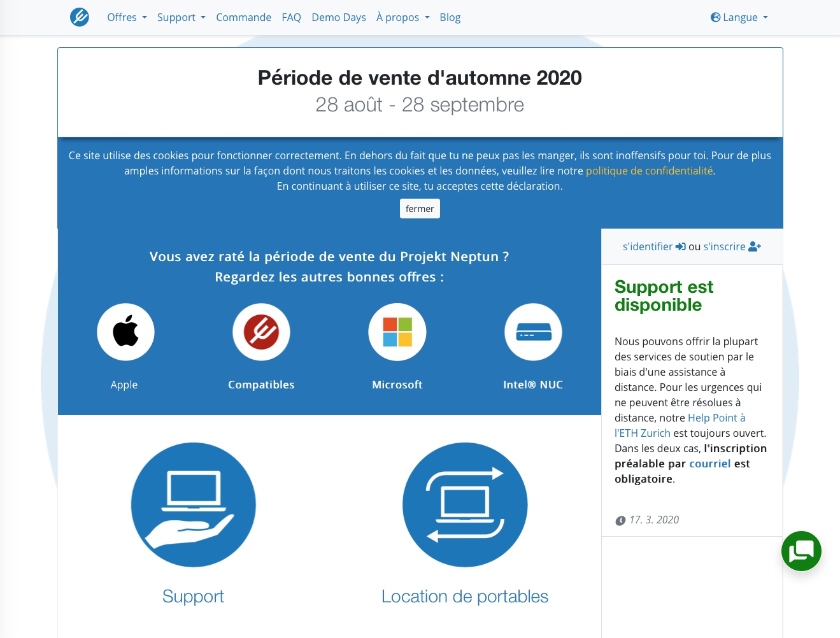Click the Intel NUC device icon
This screenshot has width=840, height=638.
click(533, 332)
